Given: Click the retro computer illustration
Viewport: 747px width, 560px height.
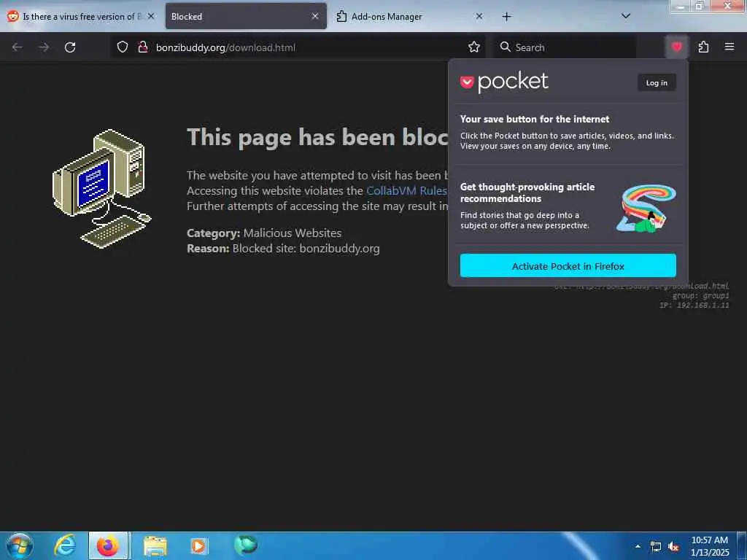Looking at the screenshot, I should coord(102,189).
